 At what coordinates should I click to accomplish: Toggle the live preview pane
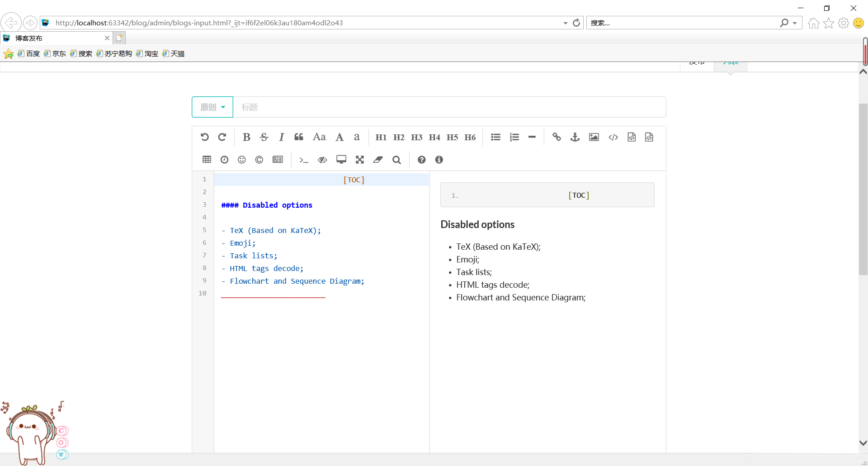[x=322, y=160]
